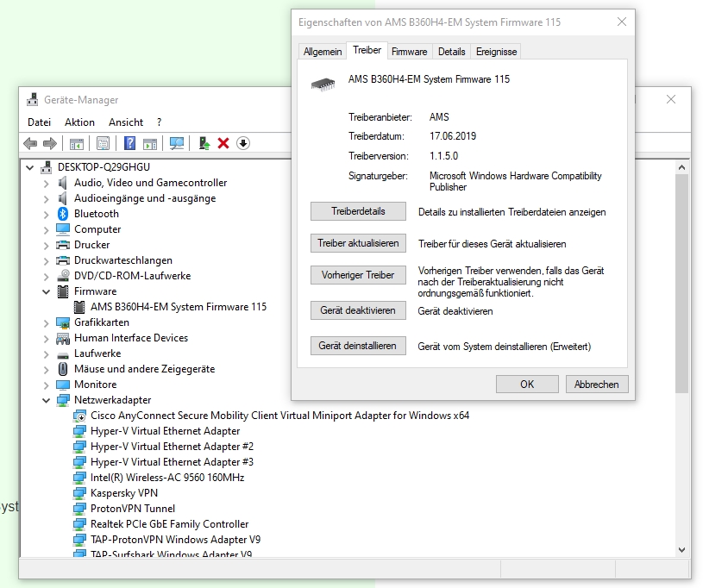Viewport: 728px width, 588px height.
Task: Open the Datei menu
Action: (x=39, y=122)
